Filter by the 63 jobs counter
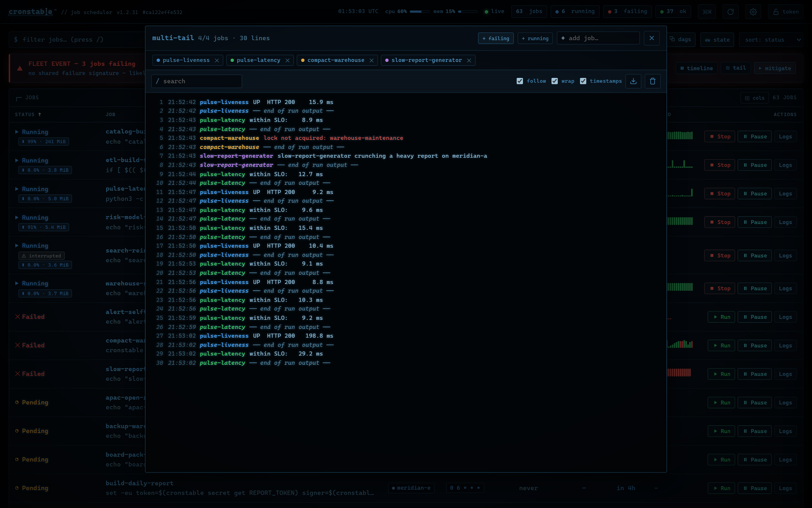This screenshot has height=508, width=812. [529, 11]
